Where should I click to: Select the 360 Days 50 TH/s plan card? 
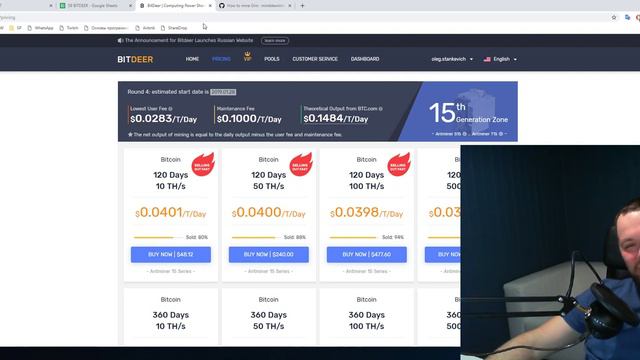pos(269,316)
